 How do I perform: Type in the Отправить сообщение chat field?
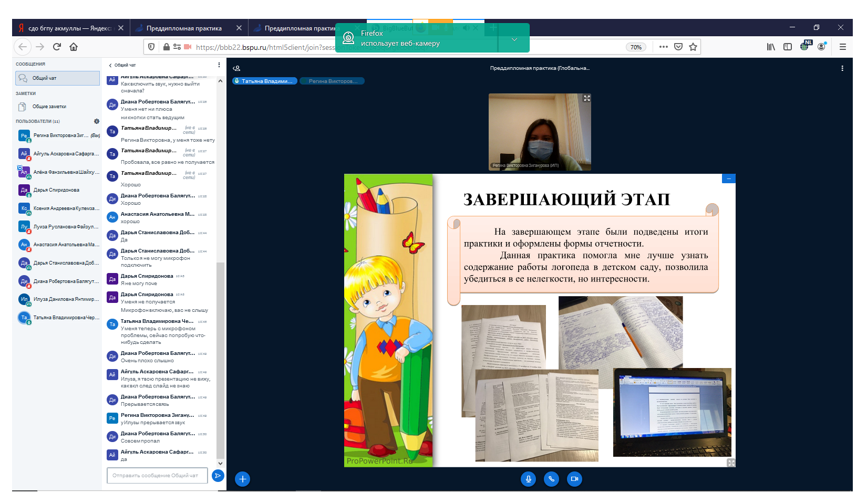(157, 476)
